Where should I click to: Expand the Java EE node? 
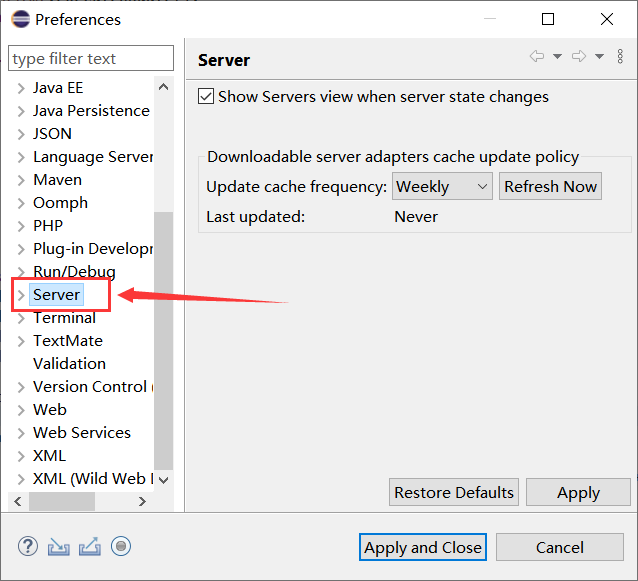(x=21, y=88)
